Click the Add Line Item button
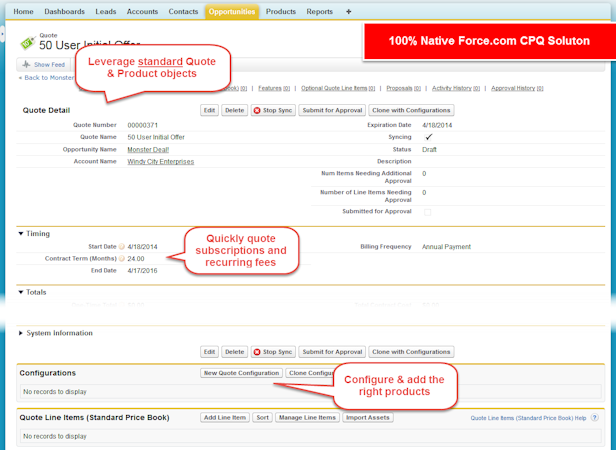Screen dimensions: 616x450 click(x=225, y=417)
